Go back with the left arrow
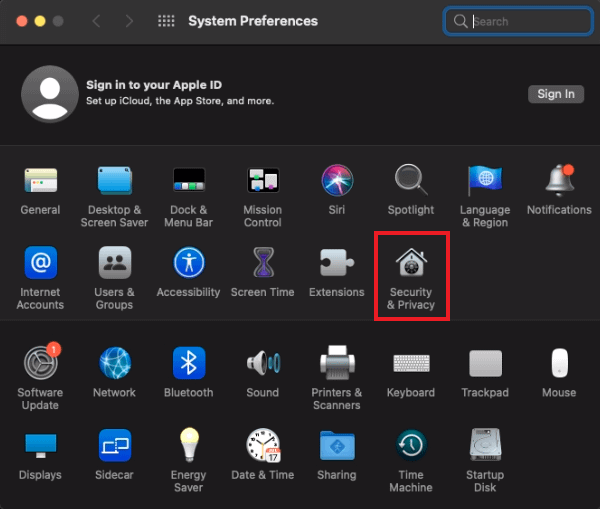 pos(96,21)
